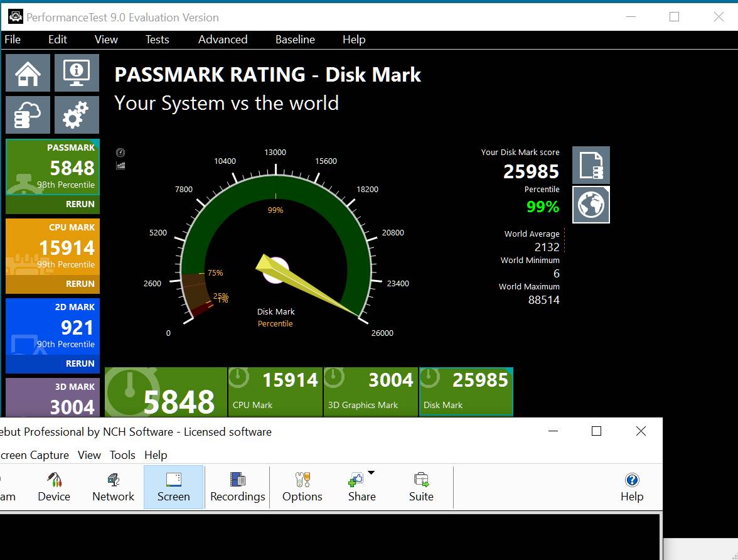
Task: Maximize the Debut window
Action: tap(596, 431)
